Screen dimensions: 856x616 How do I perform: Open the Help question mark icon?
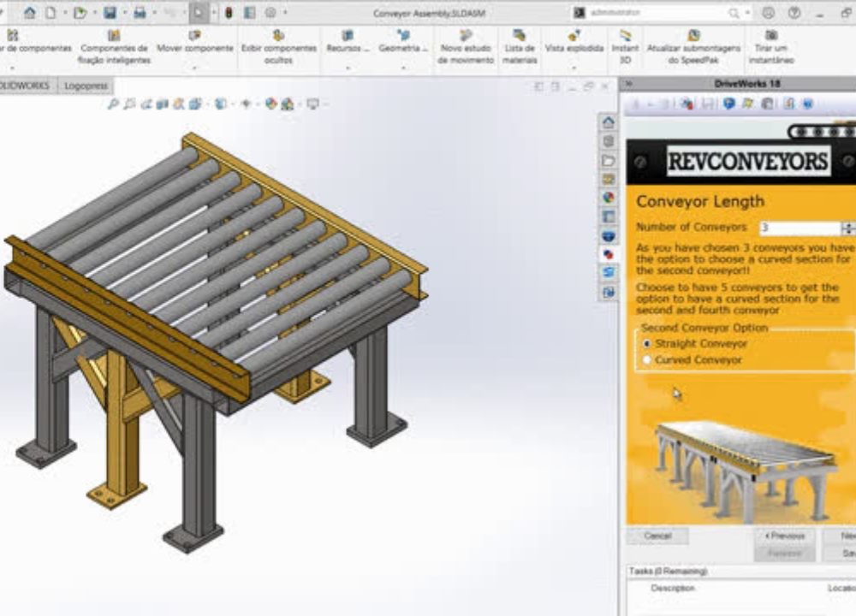[x=794, y=13]
